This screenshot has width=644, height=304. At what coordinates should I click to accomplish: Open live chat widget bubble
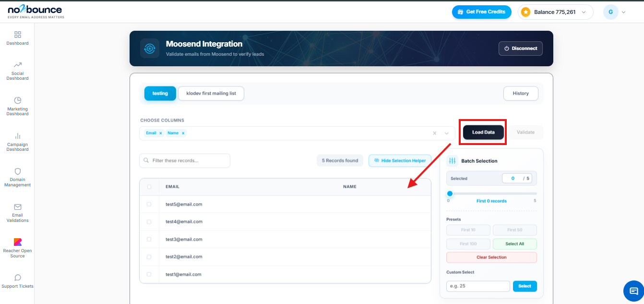633,291
